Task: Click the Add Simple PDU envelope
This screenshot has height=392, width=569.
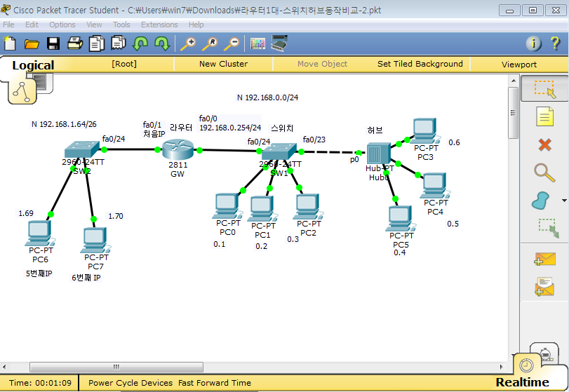Action: click(544, 259)
